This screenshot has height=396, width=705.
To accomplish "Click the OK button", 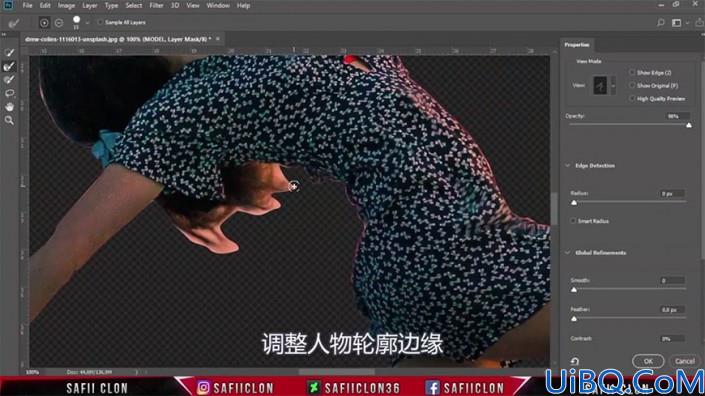I will pyautogui.click(x=648, y=361).
